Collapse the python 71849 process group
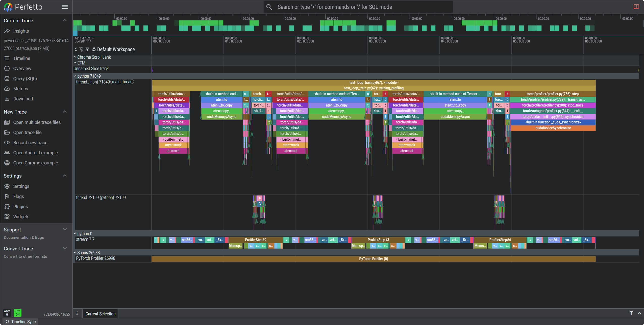The image size is (644, 325). point(75,76)
